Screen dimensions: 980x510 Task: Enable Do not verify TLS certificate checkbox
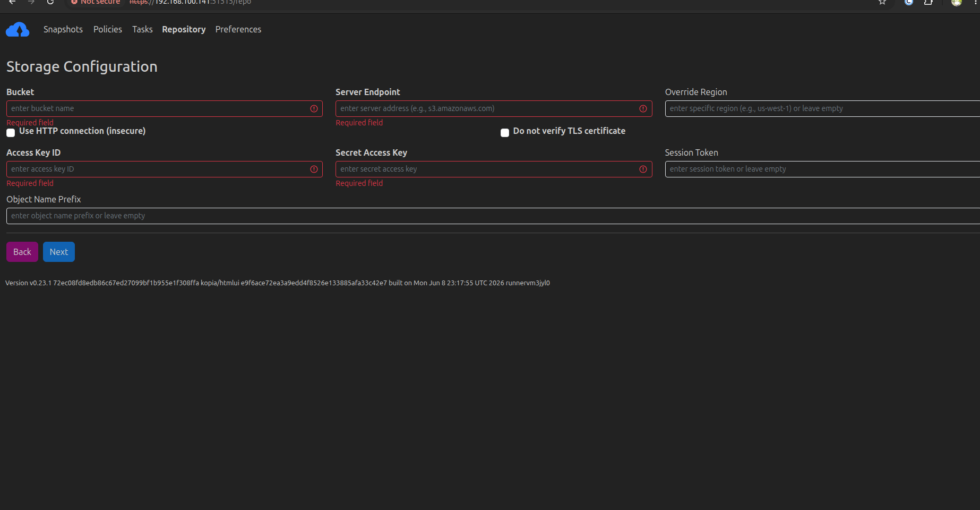(x=505, y=133)
